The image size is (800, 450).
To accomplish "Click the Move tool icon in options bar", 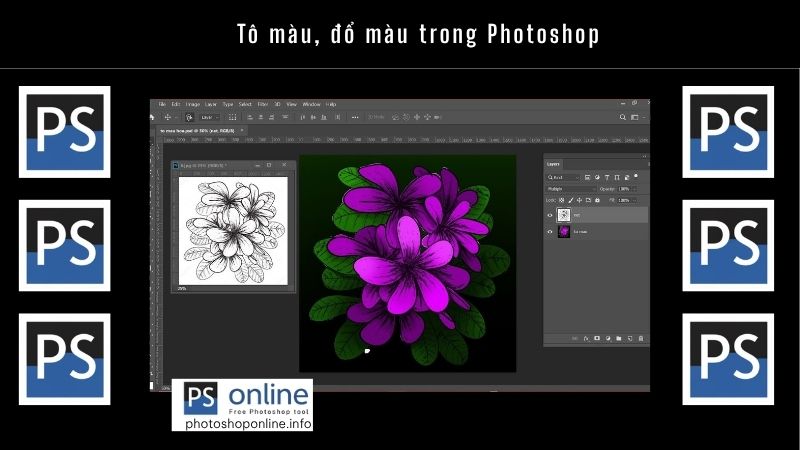I will (168, 117).
